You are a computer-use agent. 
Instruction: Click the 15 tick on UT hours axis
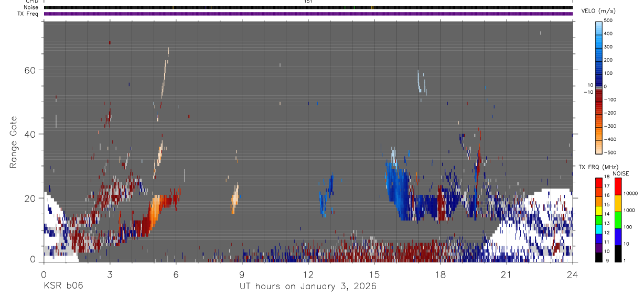[374, 274]
